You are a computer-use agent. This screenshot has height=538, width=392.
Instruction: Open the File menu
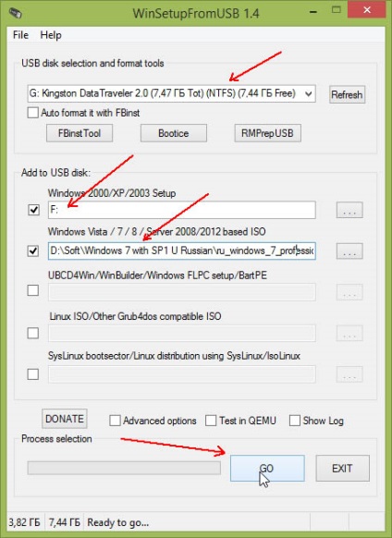[x=20, y=35]
